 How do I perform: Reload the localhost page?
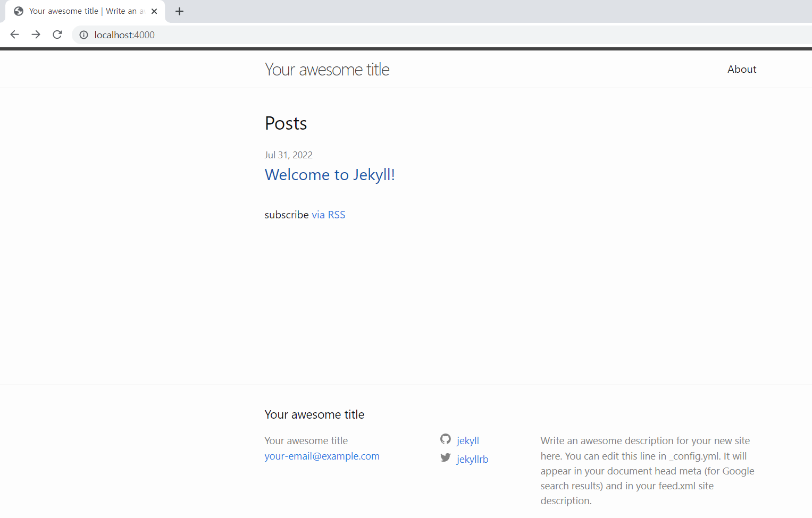pyautogui.click(x=57, y=35)
